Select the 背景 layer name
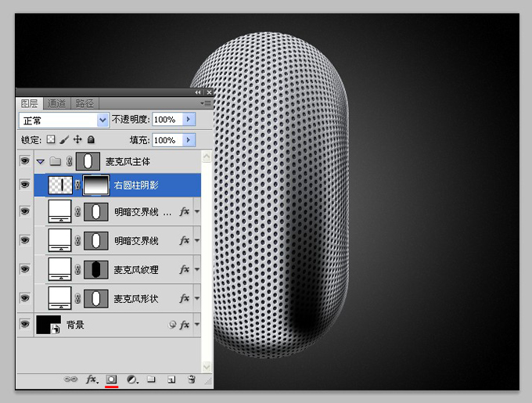 (x=75, y=325)
